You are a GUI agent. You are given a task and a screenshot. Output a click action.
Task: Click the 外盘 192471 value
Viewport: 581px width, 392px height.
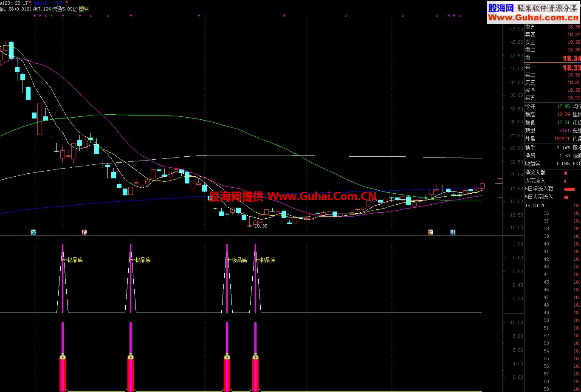coord(562,138)
